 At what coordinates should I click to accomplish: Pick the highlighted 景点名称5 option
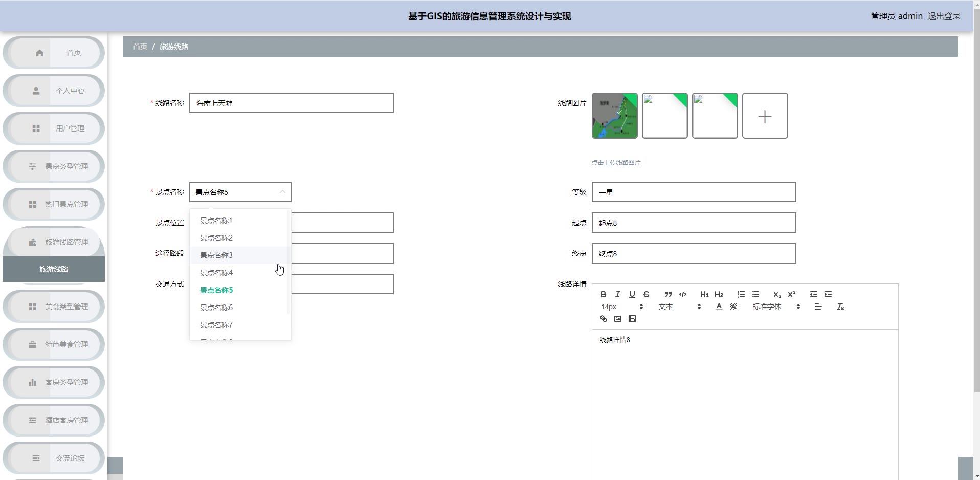[x=240, y=290]
